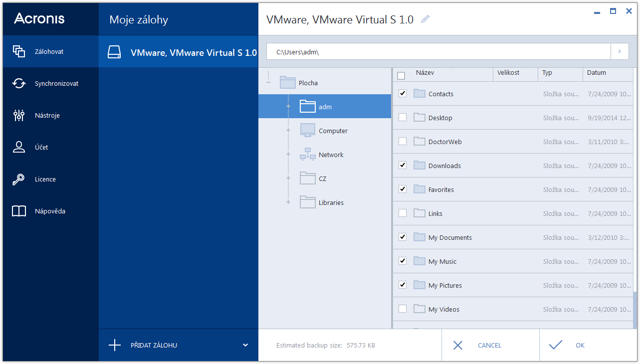Select the Synchronizovat sync arrows icon
Viewport: 640px width, 364px height.
pyautogui.click(x=19, y=83)
